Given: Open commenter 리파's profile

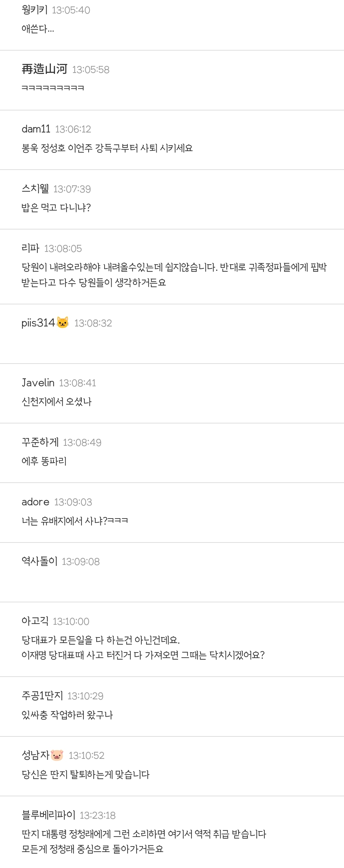Looking at the screenshot, I should 31,248.
